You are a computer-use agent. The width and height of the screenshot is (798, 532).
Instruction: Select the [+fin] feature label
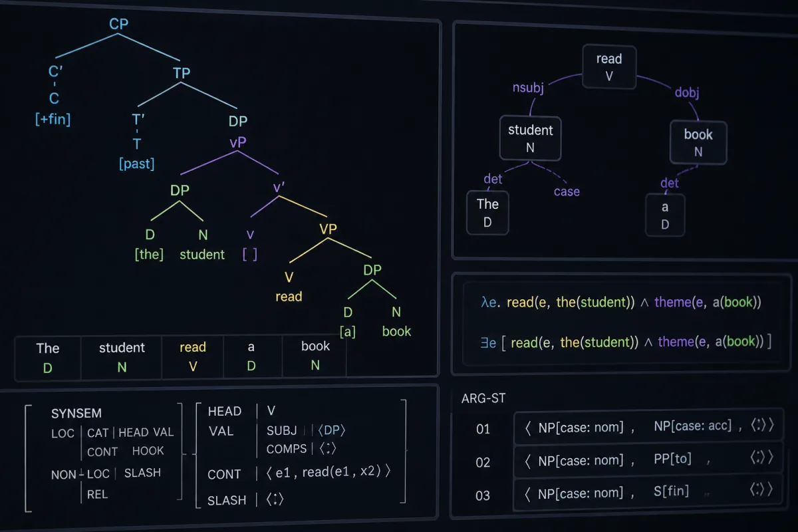pyautogui.click(x=53, y=120)
